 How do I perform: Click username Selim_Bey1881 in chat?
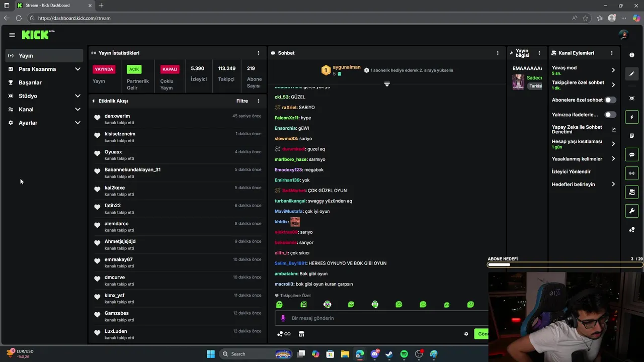(290, 263)
